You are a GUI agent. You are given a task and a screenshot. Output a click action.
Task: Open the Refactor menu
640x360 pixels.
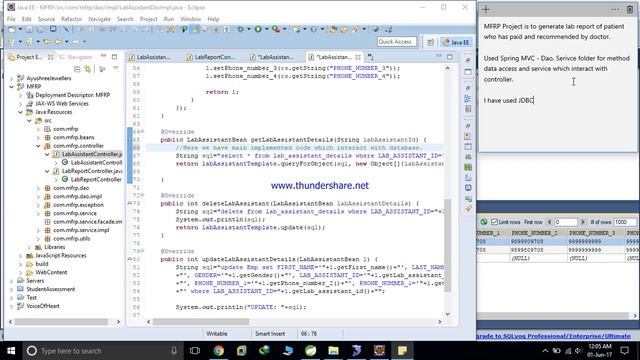click(71, 19)
